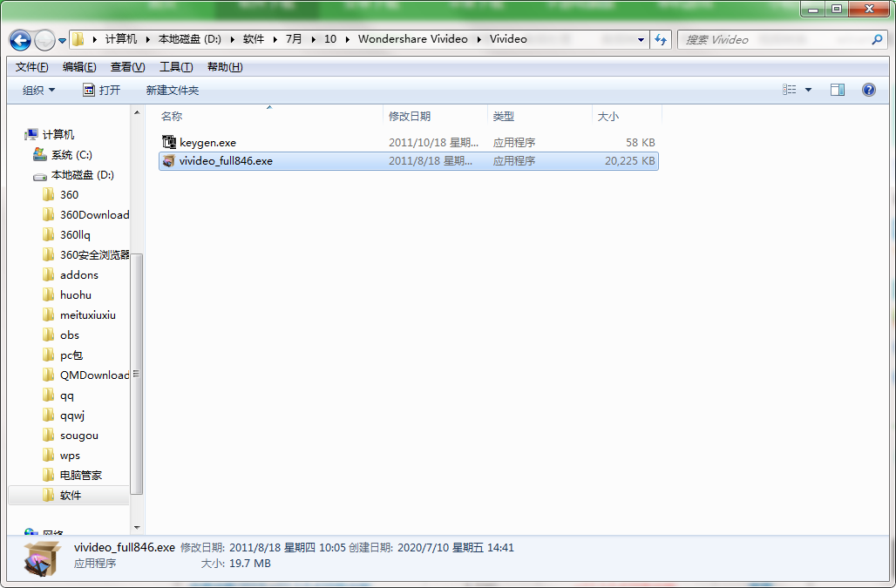Screen dimensions: 896x588
Task: Click the 58 KB size cell
Action: point(640,143)
